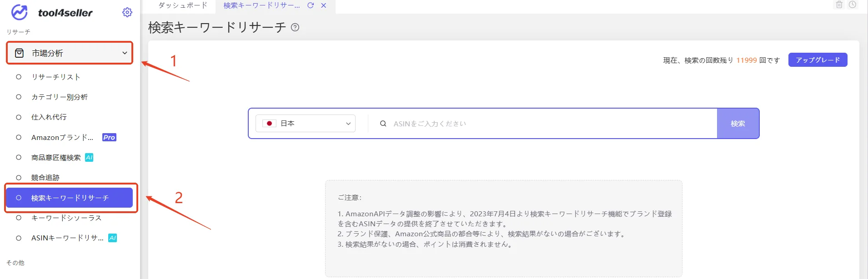868x279 pixels.
Task: Click the tool4seller brand name text
Action: click(x=65, y=13)
